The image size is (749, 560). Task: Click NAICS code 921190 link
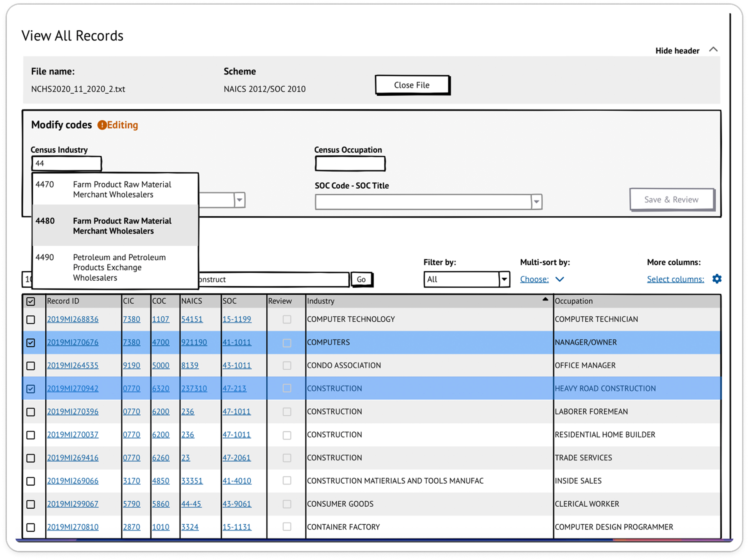(194, 343)
